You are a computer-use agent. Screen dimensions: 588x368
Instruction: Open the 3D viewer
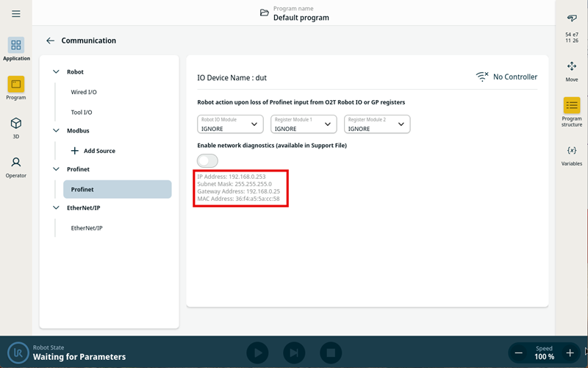16,127
